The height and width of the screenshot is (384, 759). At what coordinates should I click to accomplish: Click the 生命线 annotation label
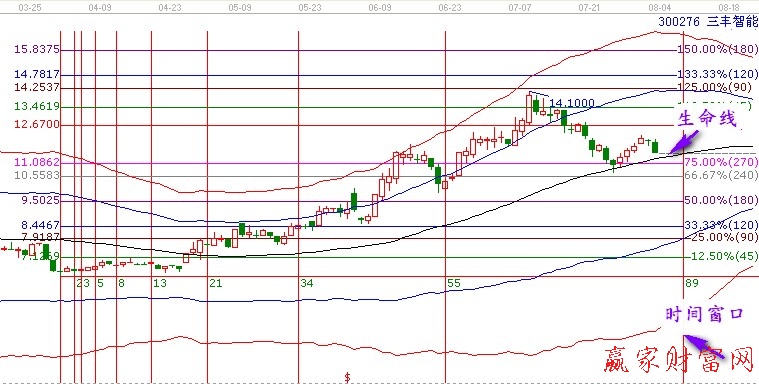pyautogui.click(x=706, y=118)
